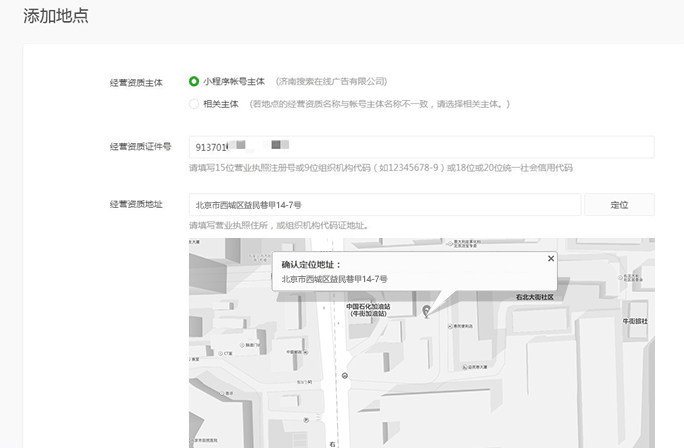Click the address text inside the map popup
684x448 pixels.
tap(334, 279)
